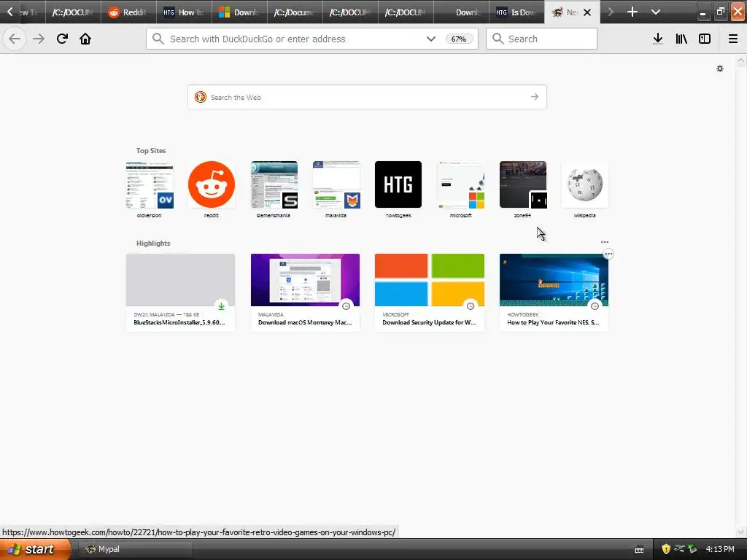Click the Search the Web box
This screenshot has height=560, width=747.
click(x=367, y=97)
